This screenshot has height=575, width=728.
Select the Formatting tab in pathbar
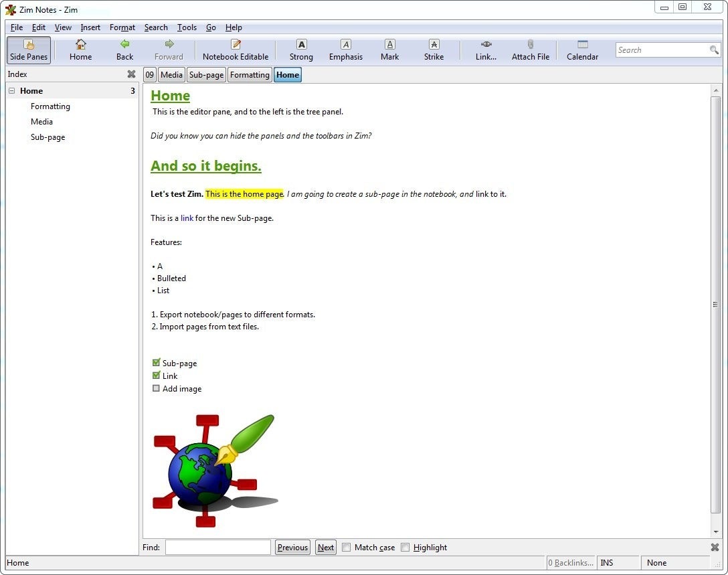coord(249,74)
